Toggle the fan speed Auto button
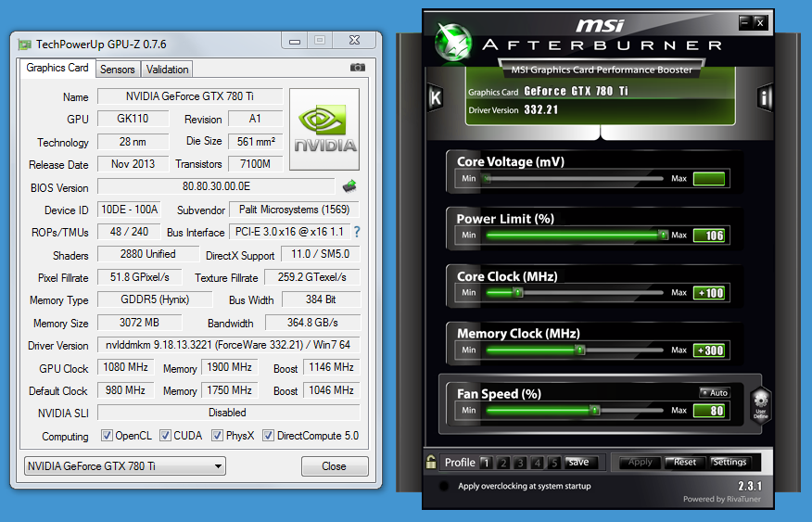 pyautogui.click(x=714, y=392)
